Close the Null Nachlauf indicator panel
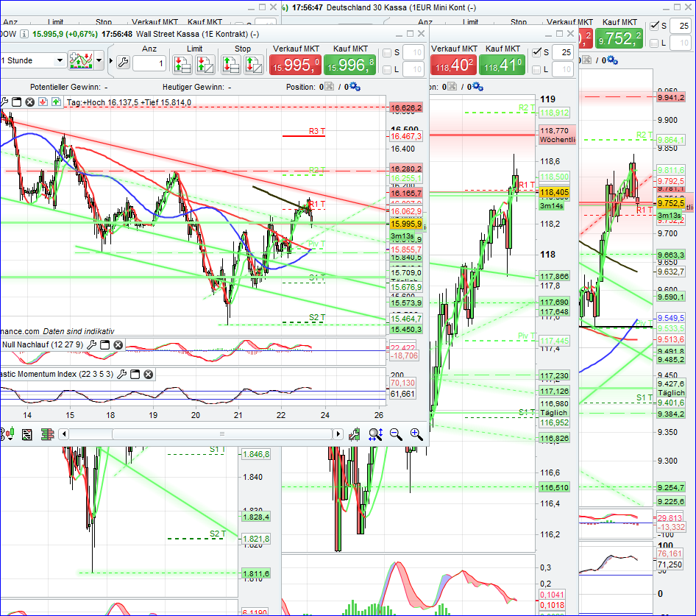The width and height of the screenshot is (696, 616). pos(118,344)
